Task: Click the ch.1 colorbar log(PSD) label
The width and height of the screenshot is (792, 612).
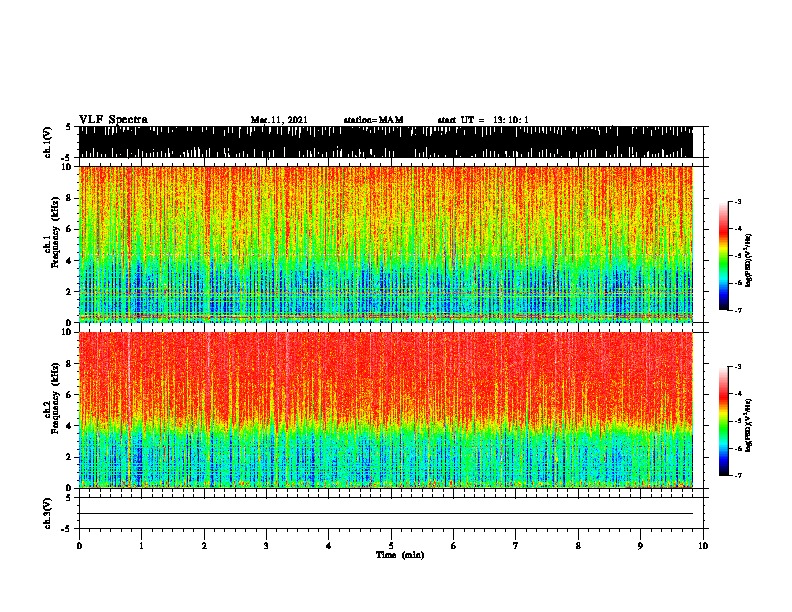Action: (x=748, y=261)
